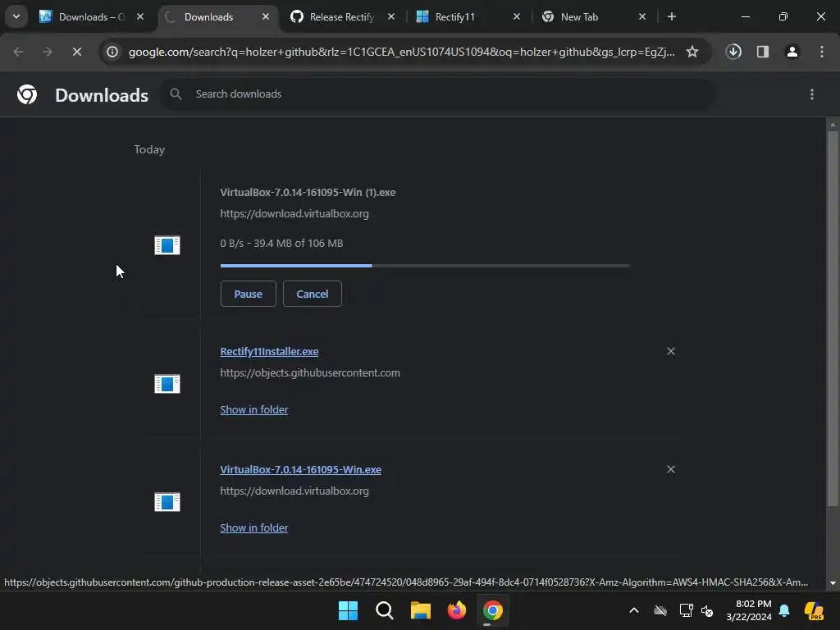Bookmark this page with the star
840x630 pixels.
pyautogui.click(x=692, y=52)
